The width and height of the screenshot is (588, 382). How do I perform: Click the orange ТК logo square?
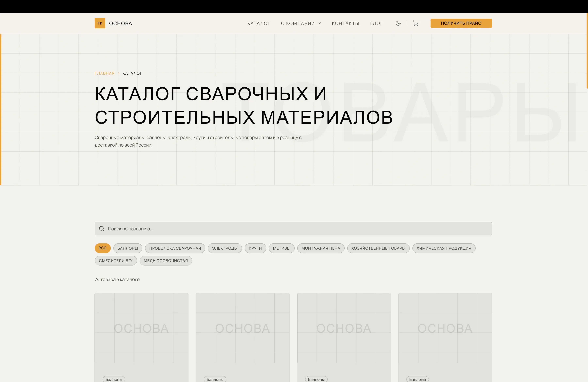100,23
